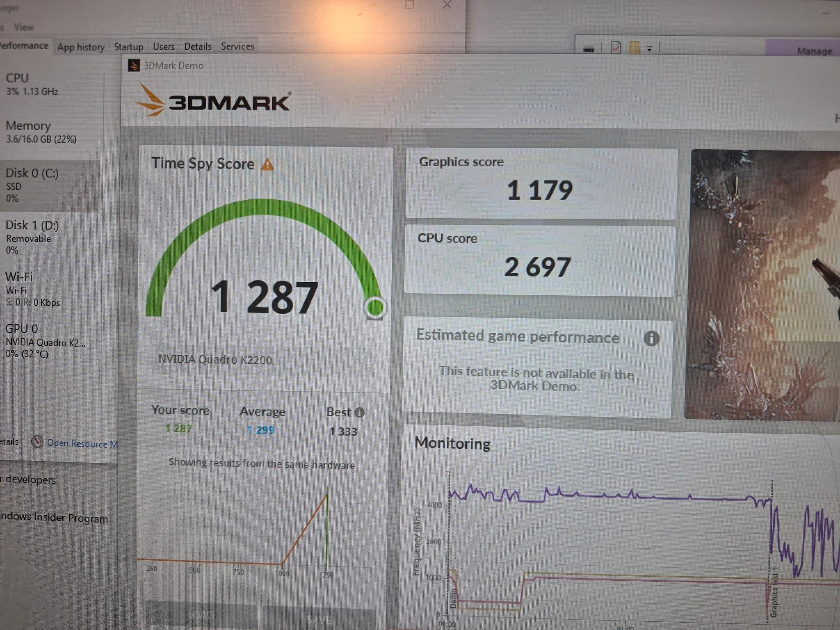Click the yellow folder icon in Explorer toolbar

634,48
